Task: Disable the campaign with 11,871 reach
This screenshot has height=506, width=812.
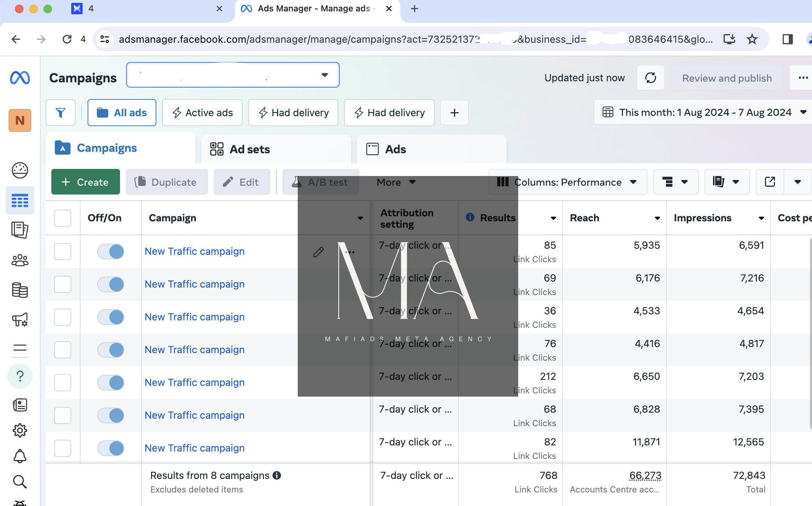Action: [111, 448]
